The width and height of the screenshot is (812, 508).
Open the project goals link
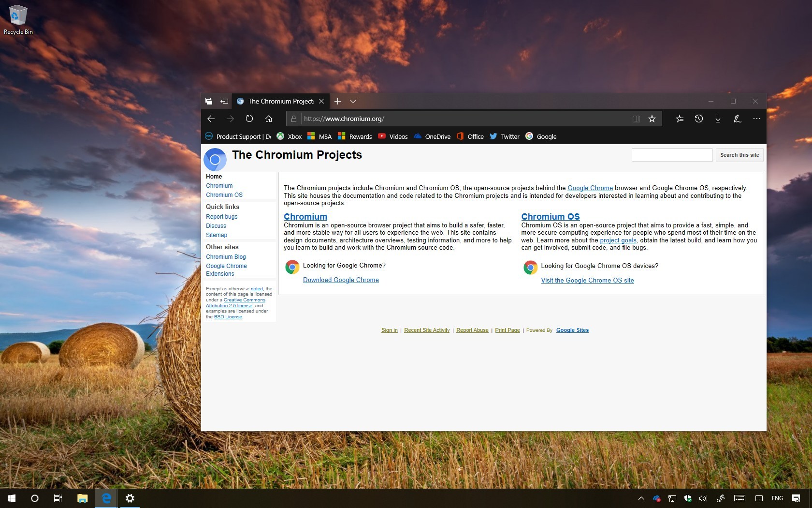coord(618,240)
